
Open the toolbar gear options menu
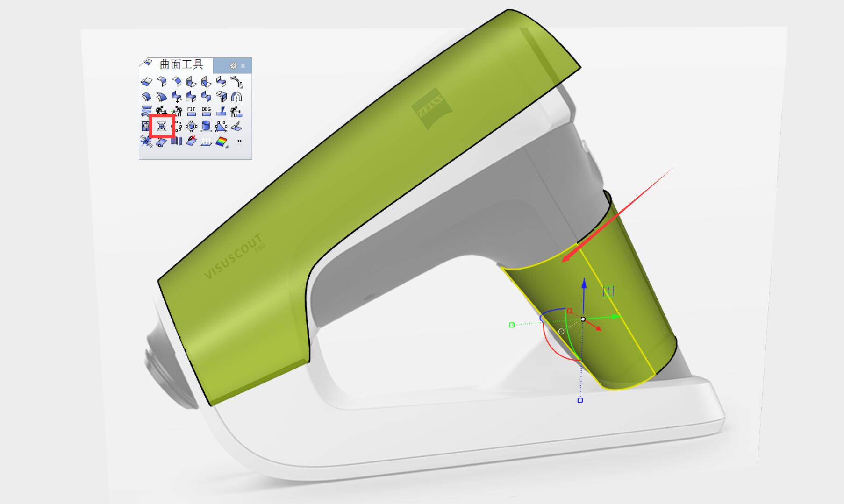[x=233, y=66]
